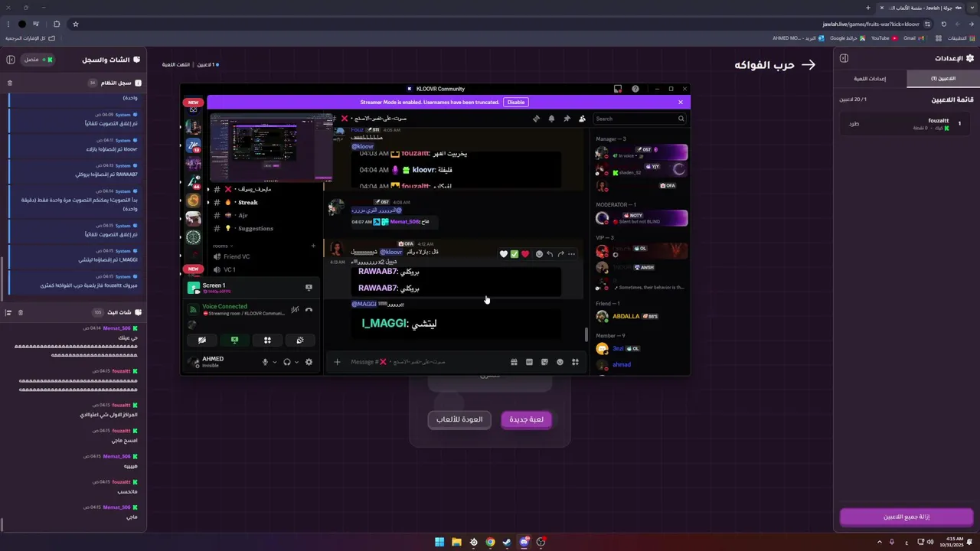Deafen headphones in Discord user panel
980x551 pixels.
pyautogui.click(x=287, y=362)
